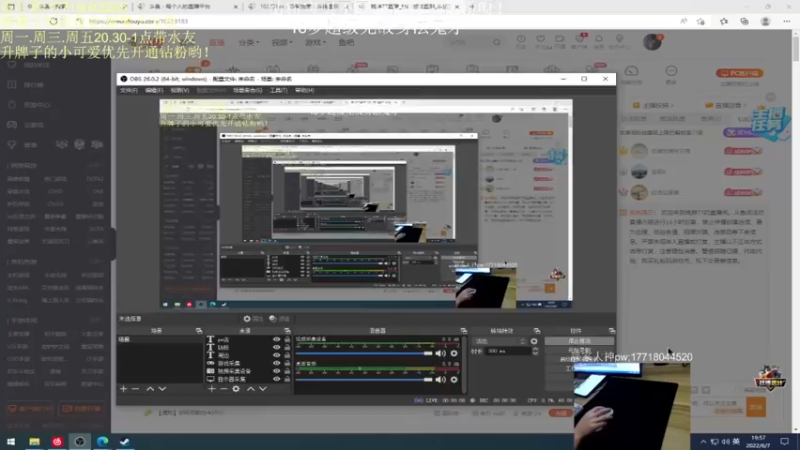
Task: Click the orange PC客户端 button on Douyu
Action: click(x=739, y=73)
